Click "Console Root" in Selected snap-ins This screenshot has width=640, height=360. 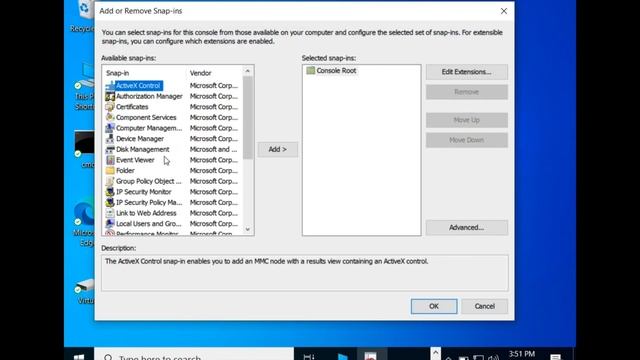336,71
